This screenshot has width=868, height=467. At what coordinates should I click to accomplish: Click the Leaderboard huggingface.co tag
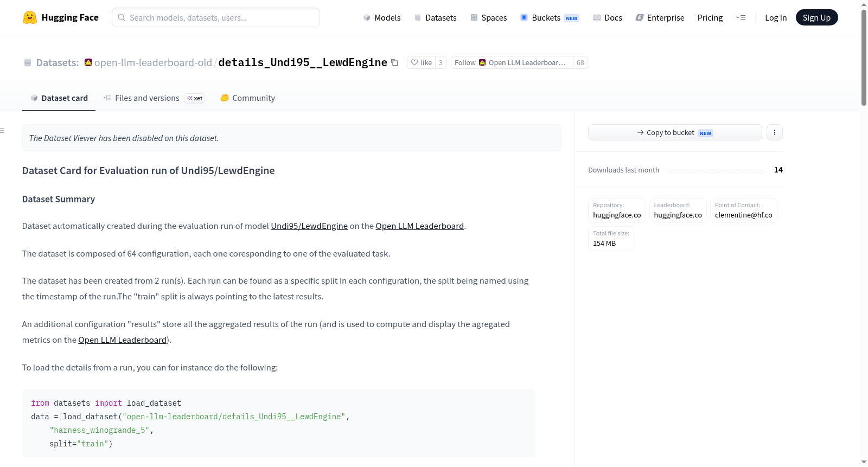click(x=678, y=210)
